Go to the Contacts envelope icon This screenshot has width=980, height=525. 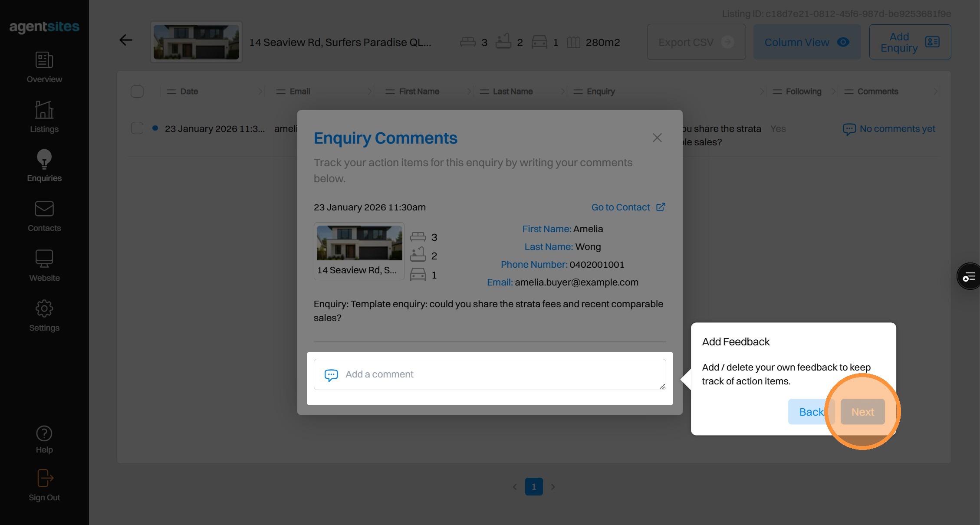coord(44,209)
